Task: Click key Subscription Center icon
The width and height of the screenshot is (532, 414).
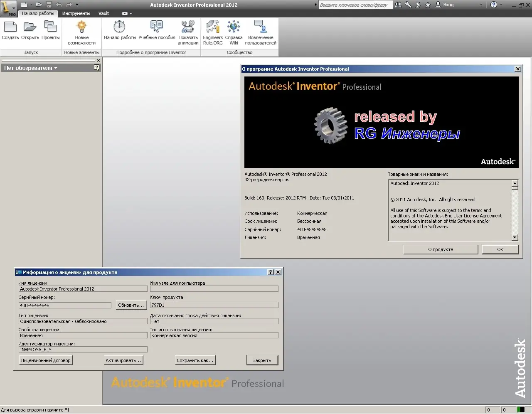Action: [408, 5]
